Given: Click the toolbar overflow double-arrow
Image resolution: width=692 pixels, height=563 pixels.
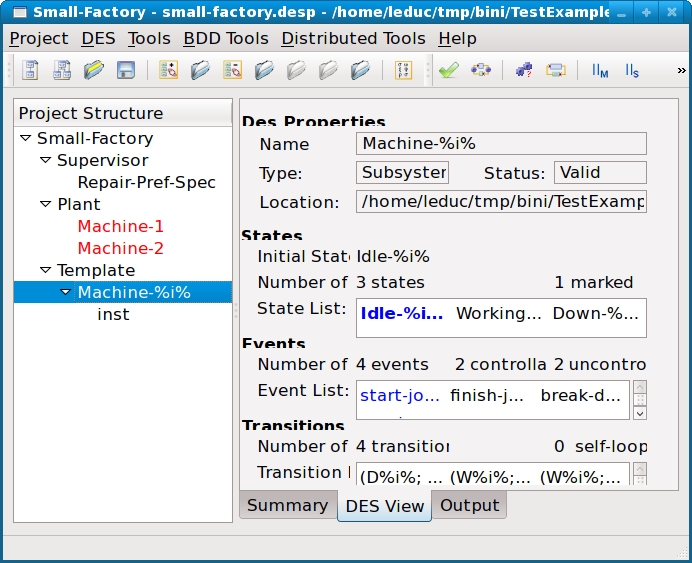Looking at the screenshot, I should click(x=681, y=70).
